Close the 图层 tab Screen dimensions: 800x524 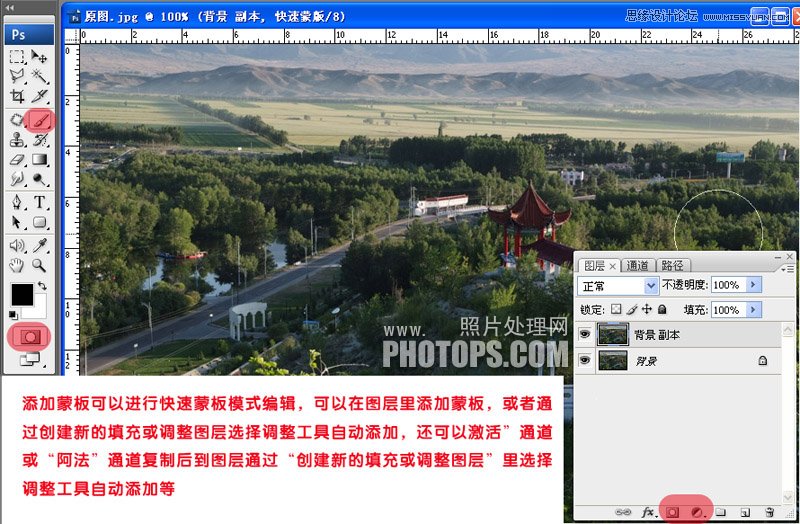pyautogui.click(x=613, y=266)
